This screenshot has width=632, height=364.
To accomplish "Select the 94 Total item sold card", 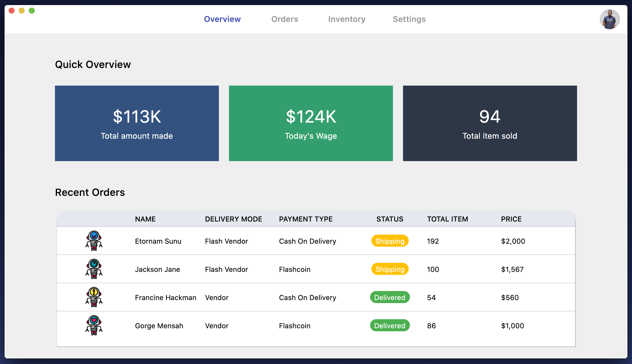I will point(490,123).
